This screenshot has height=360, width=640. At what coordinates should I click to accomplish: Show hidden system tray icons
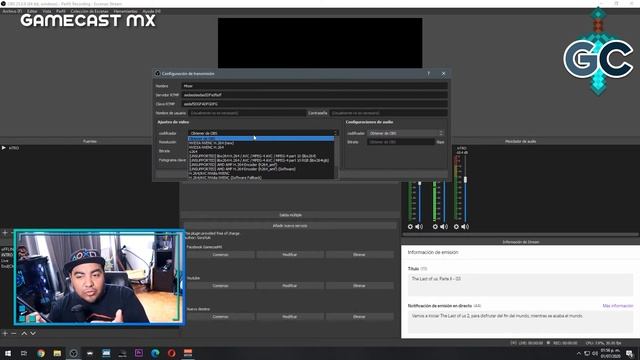(x=578, y=353)
